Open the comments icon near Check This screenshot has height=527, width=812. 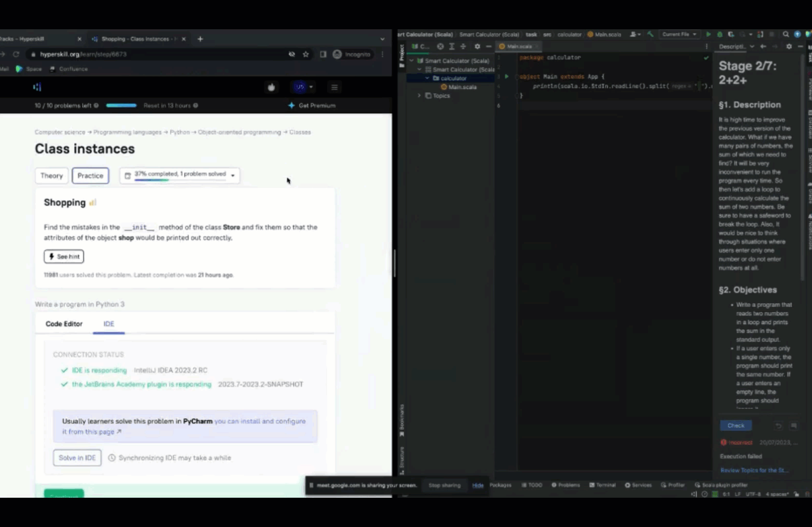794,426
